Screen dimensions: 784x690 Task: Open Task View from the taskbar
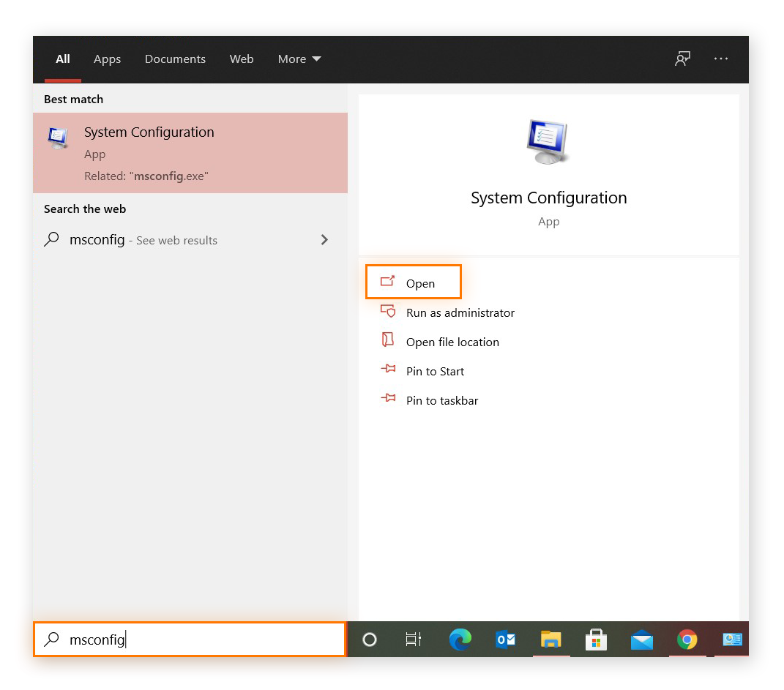pyautogui.click(x=413, y=639)
